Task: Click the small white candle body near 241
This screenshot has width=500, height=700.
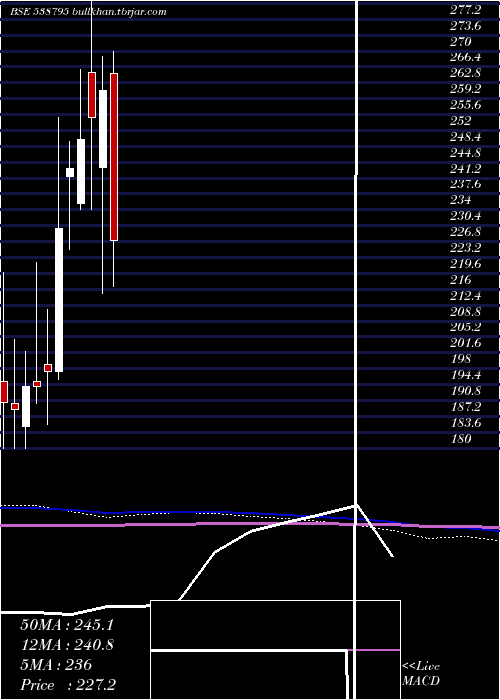Action: (70, 172)
